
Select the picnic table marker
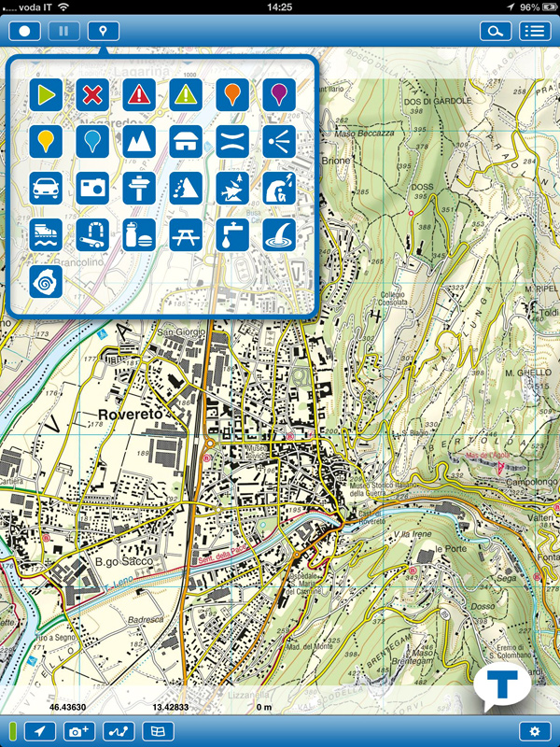pyautogui.click(x=186, y=235)
